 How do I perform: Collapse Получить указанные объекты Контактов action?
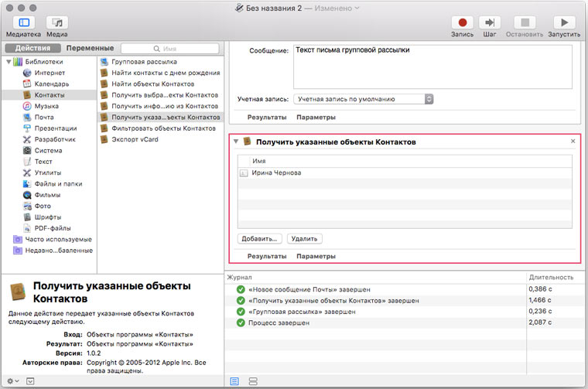pos(236,142)
